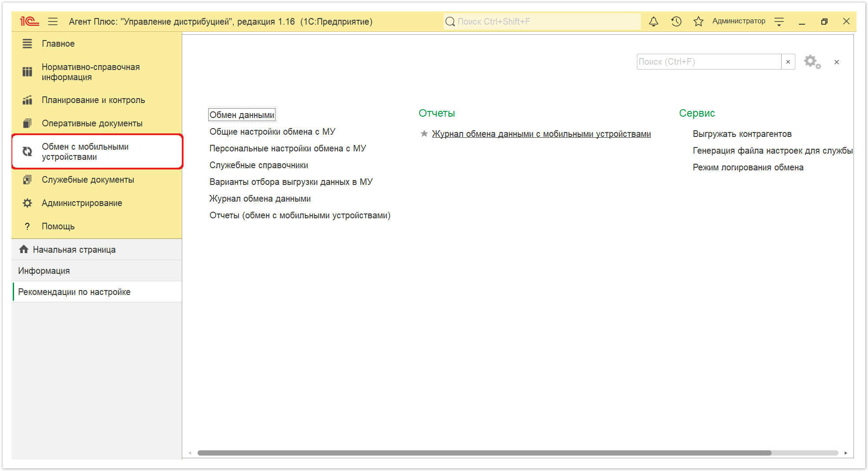Clear the panel search field with X

788,62
